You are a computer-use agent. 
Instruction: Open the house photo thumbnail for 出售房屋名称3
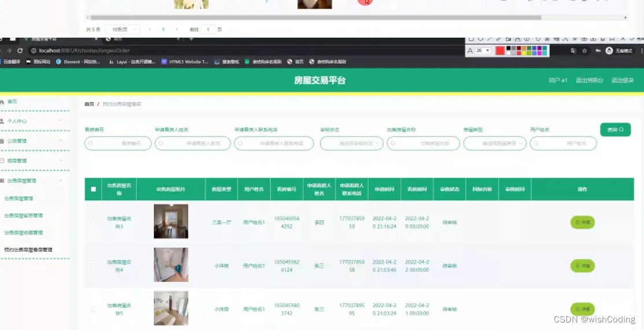point(171,221)
